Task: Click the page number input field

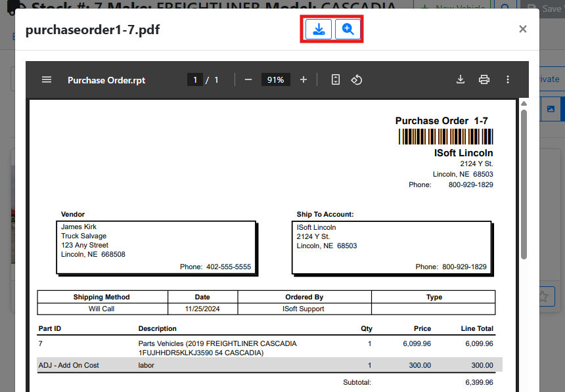Action: [194, 79]
